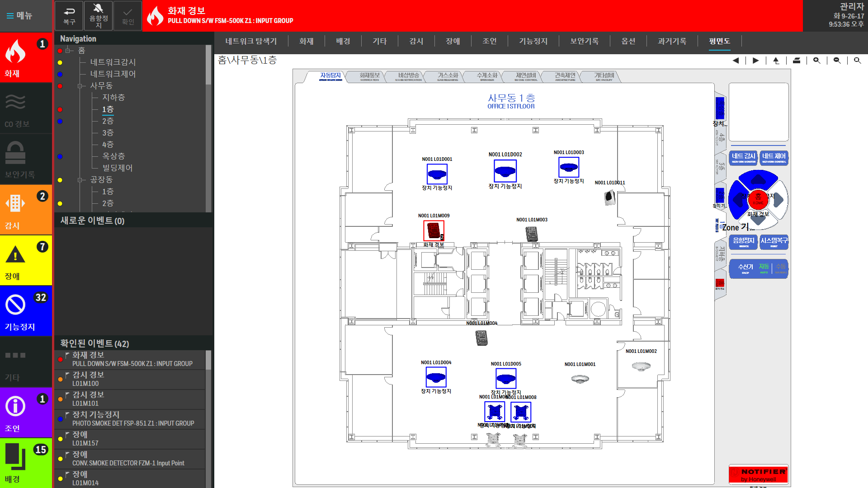This screenshot has width=868, height=488.
Task: Click the 네트 감시 network monitor button
Action: [x=744, y=157]
